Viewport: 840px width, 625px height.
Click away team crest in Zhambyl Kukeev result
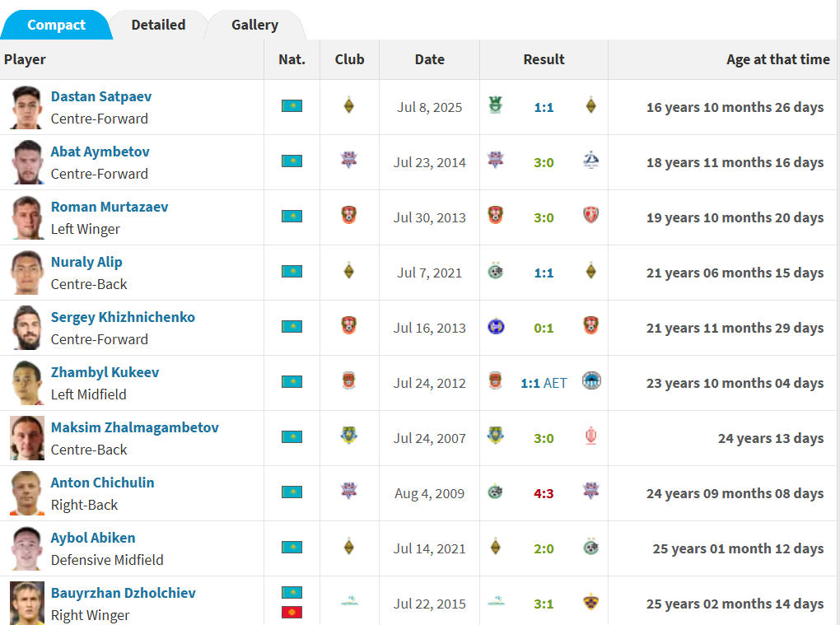[591, 381]
